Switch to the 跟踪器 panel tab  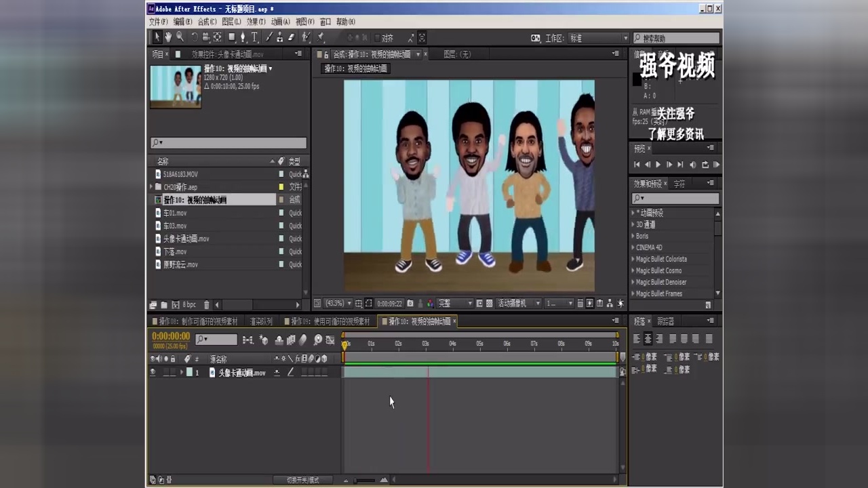coord(666,321)
